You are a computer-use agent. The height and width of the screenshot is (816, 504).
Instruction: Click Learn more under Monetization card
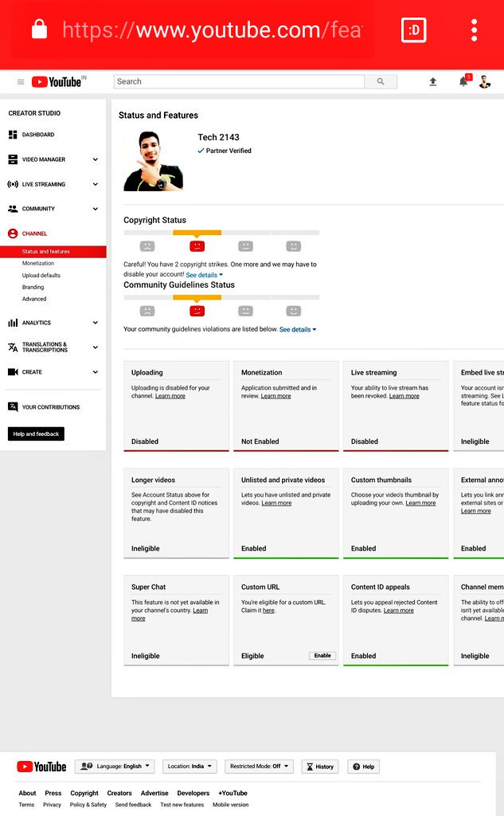click(275, 396)
